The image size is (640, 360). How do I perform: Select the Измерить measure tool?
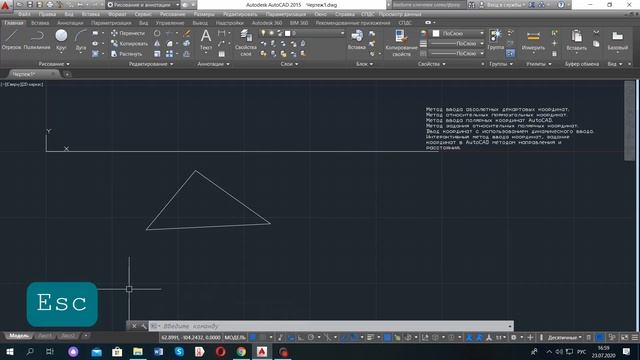coord(533,41)
